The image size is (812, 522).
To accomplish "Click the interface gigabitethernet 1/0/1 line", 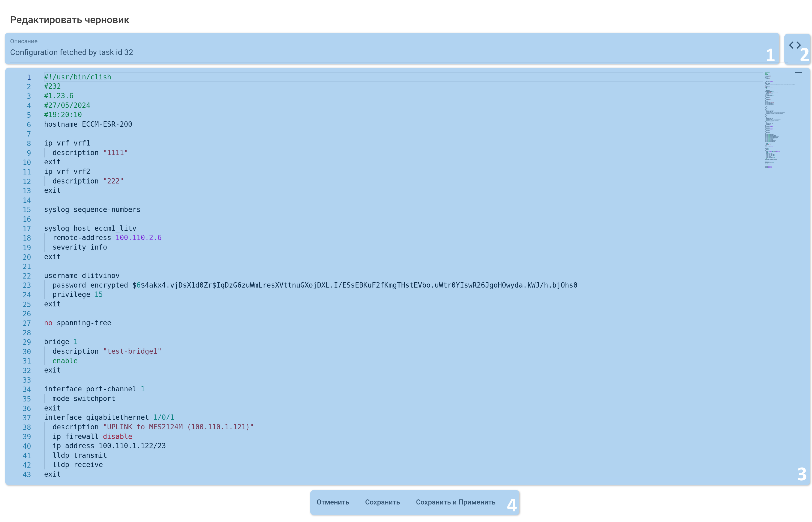I will pos(109,418).
